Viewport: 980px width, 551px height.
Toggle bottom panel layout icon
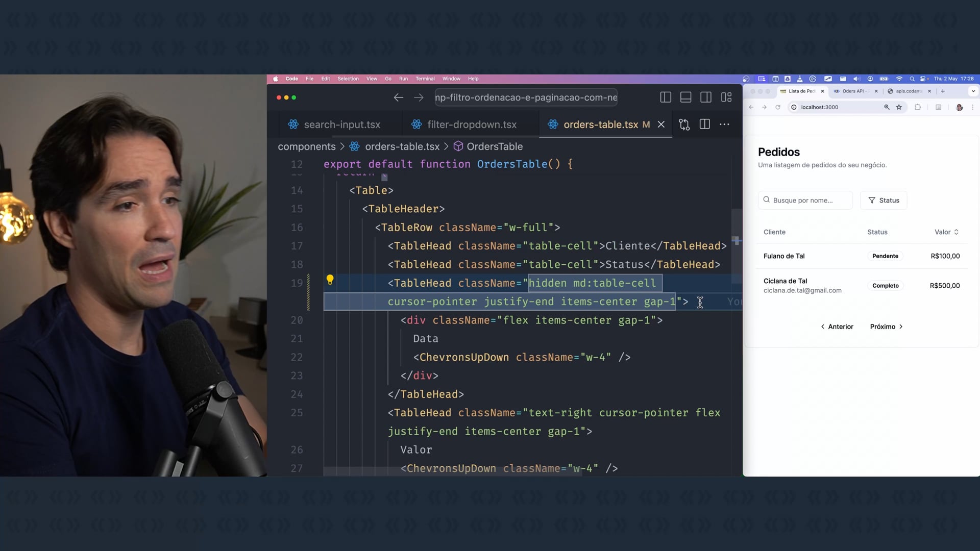click(x=685, y=97)
